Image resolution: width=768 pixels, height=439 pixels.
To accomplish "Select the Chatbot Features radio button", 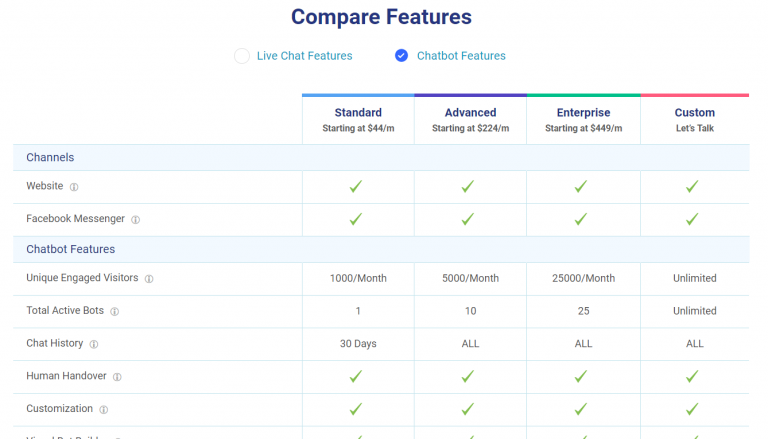I will (402, 56).
